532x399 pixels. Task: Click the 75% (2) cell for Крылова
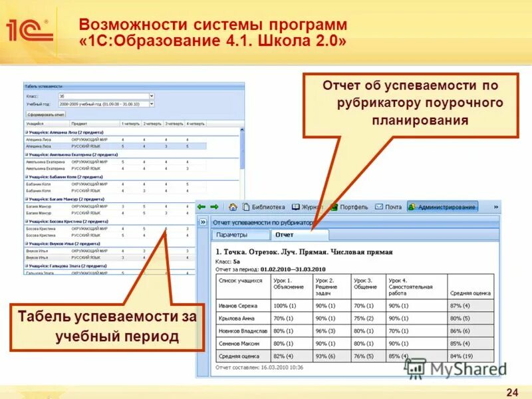[x=369, y=319]
